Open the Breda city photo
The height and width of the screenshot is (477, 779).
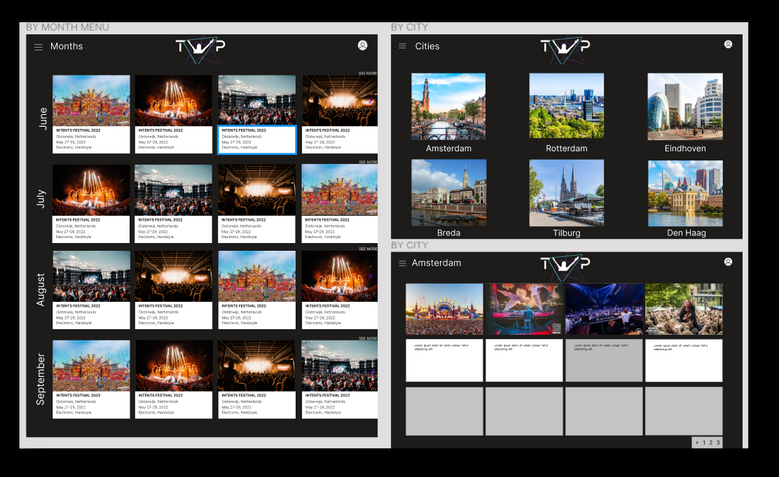click(449, 192)
